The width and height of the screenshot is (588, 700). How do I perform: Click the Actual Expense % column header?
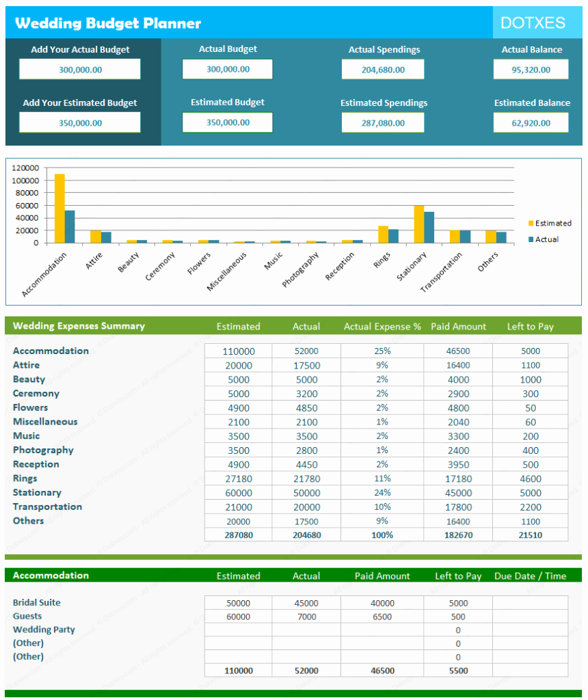point(382,326)
